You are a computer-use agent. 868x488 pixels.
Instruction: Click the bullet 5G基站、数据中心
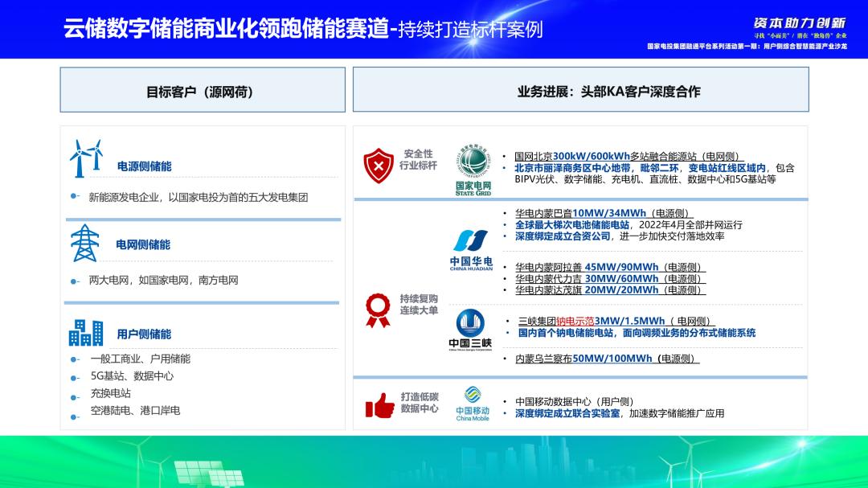tap(132, 376)
